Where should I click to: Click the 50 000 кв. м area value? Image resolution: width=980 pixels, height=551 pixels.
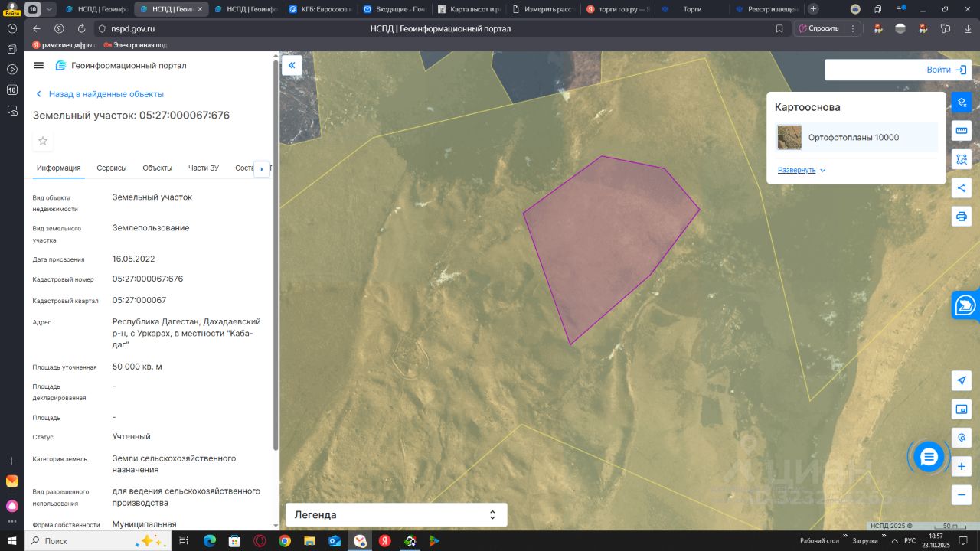pyautogui.click(x=137, y=367)
